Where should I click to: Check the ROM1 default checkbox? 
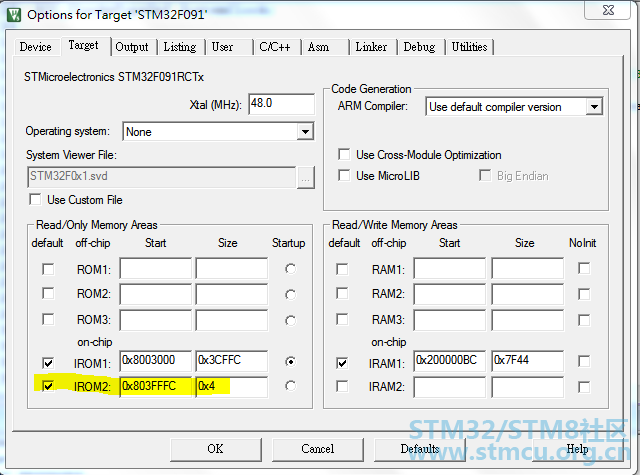[x=48, y=269]
